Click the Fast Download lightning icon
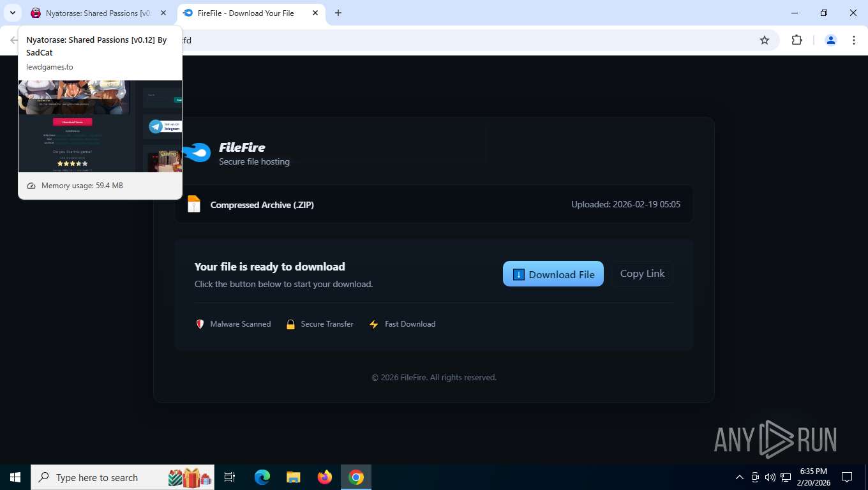This screenshot has width=868, height=490. 374,324
